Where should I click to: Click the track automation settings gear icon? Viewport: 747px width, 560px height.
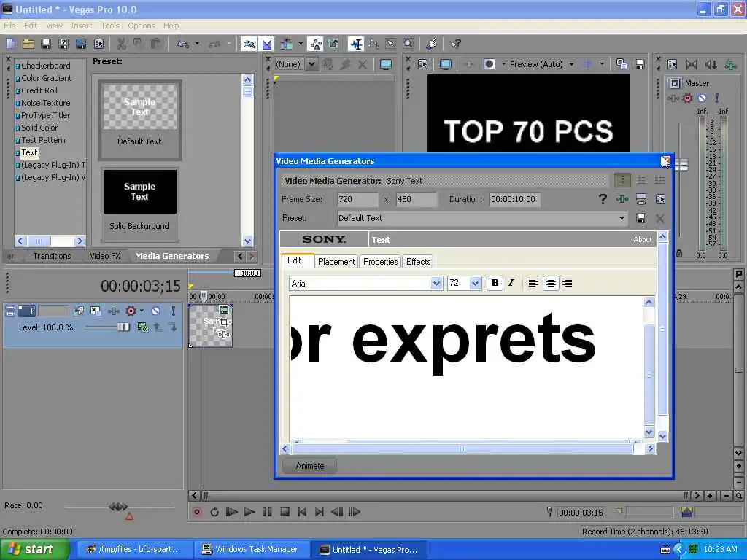[x=131, y=311]
